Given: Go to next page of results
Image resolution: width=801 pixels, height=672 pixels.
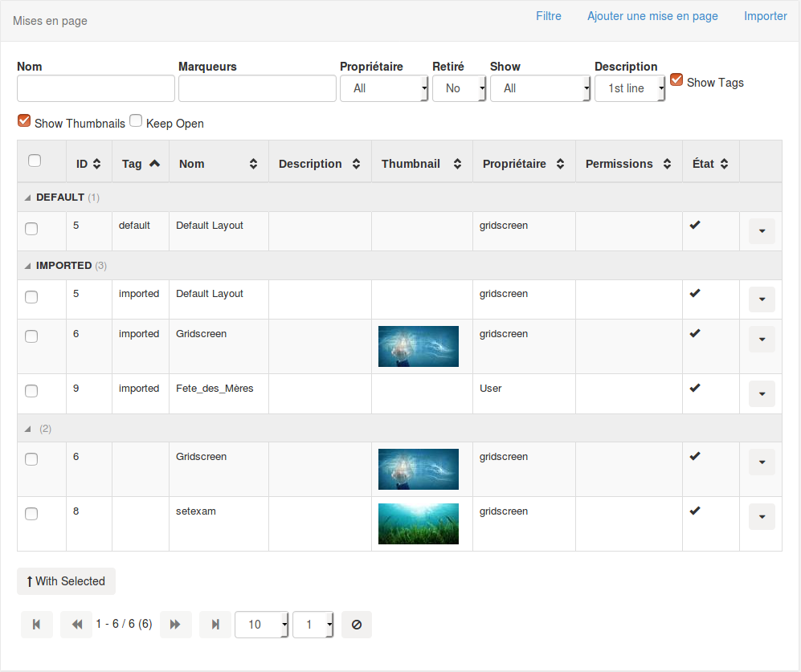Looking at the screenshot, I should tap(175, 625).
